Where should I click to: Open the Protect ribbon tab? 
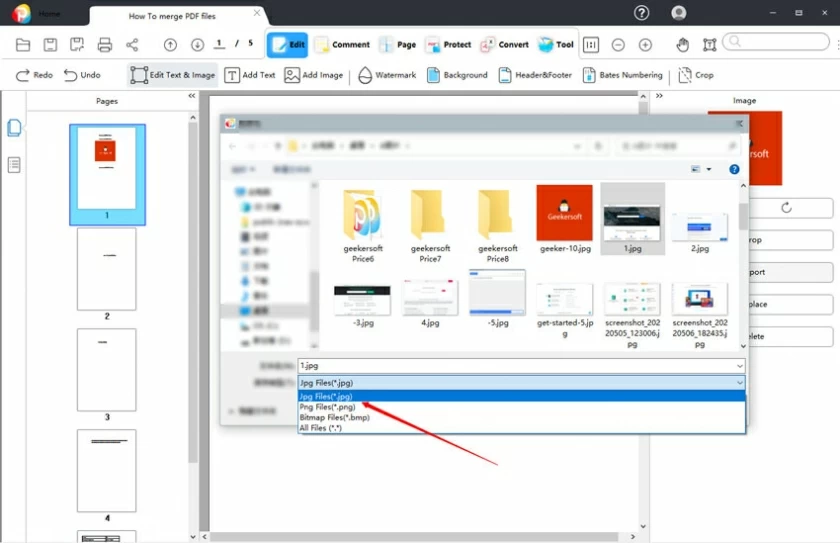tap(448, 45)
